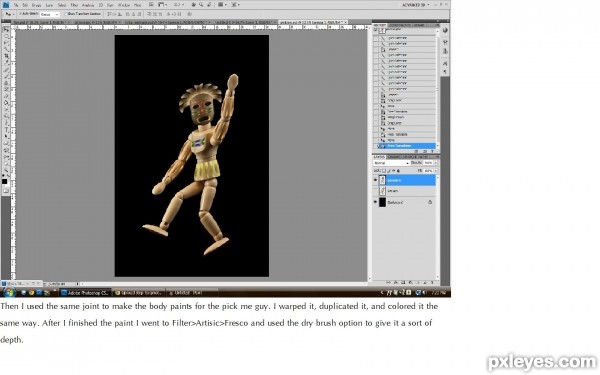Select the Healing Brush tool

(7, 69)
